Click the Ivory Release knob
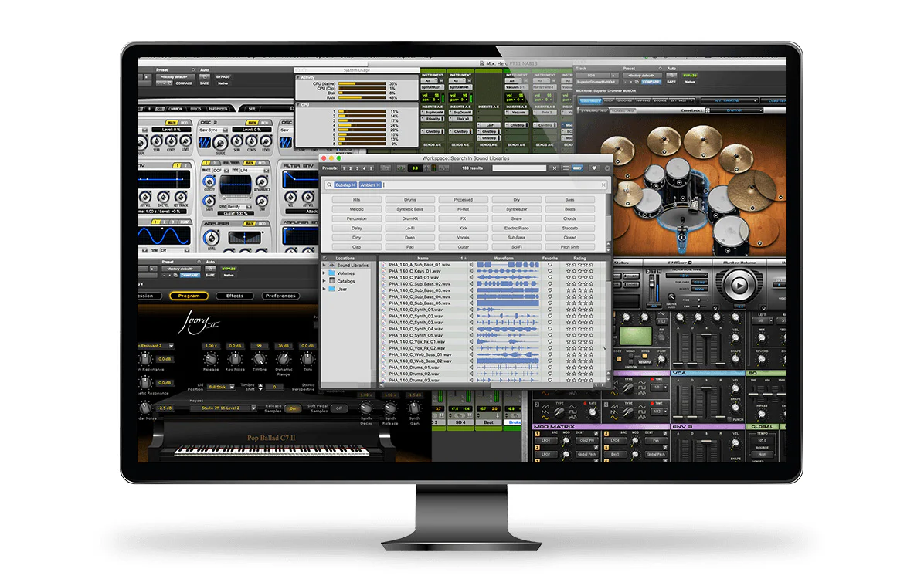The image size is (924, 586). click(211, 359)
